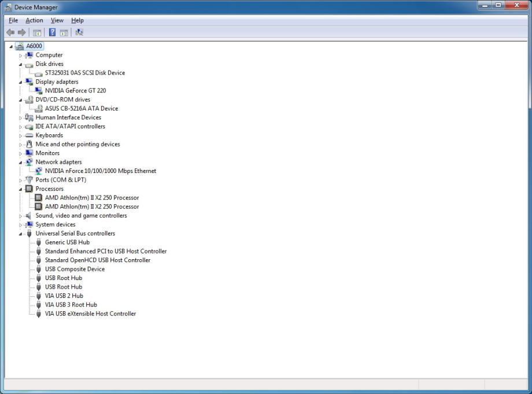Open the File menu
Screen dimensions: 532x394
pos(13,20)
